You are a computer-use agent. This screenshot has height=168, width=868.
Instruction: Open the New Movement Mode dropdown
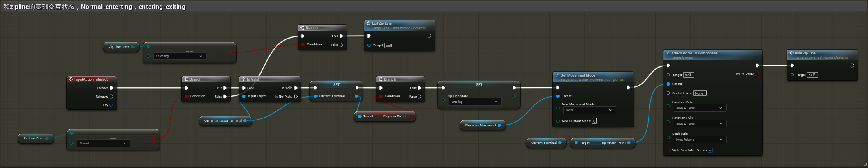(x=590, y=110)
